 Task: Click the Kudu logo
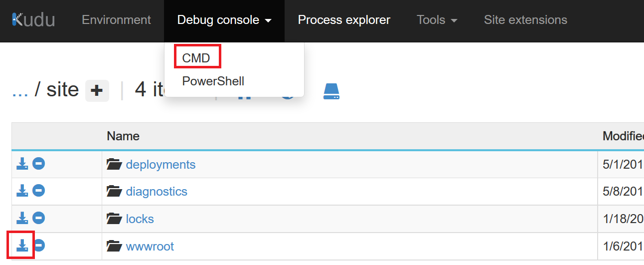coord(33,20)
